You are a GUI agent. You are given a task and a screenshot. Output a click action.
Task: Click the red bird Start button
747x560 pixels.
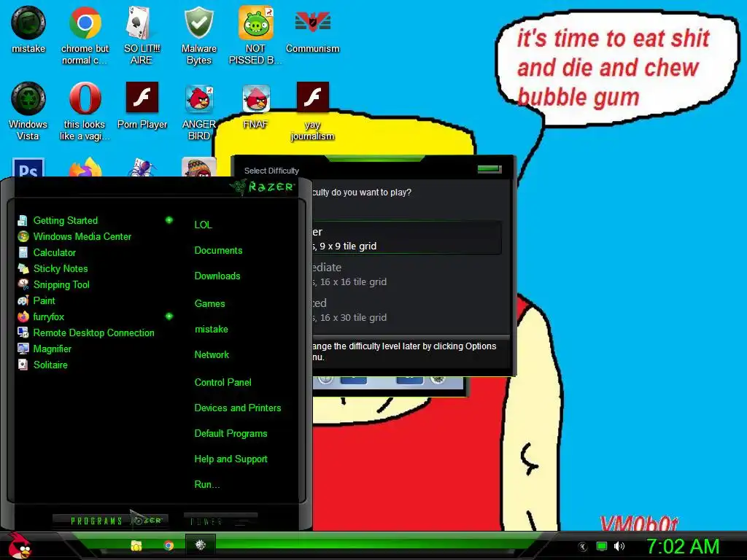[20, 545]
